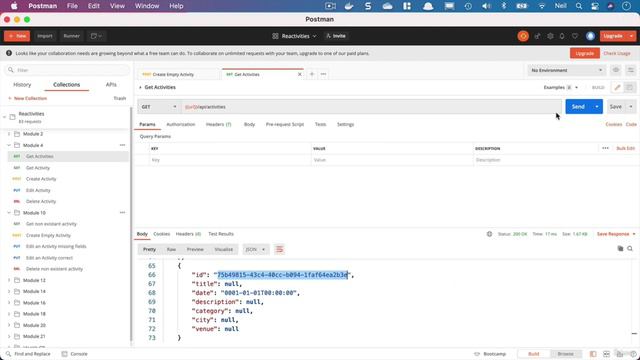Open the Upgrade button dropdown arrow in header
The height and width of the screenshot is (360, 640).
click(631, 36)
